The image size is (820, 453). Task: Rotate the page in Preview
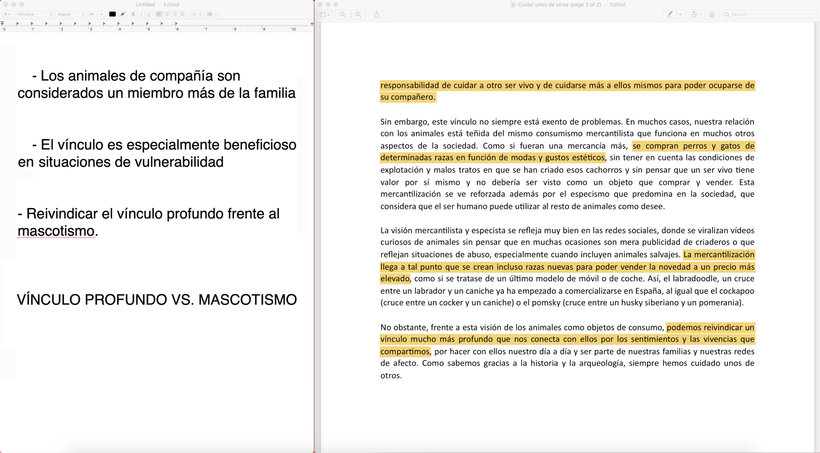point(694,14)
